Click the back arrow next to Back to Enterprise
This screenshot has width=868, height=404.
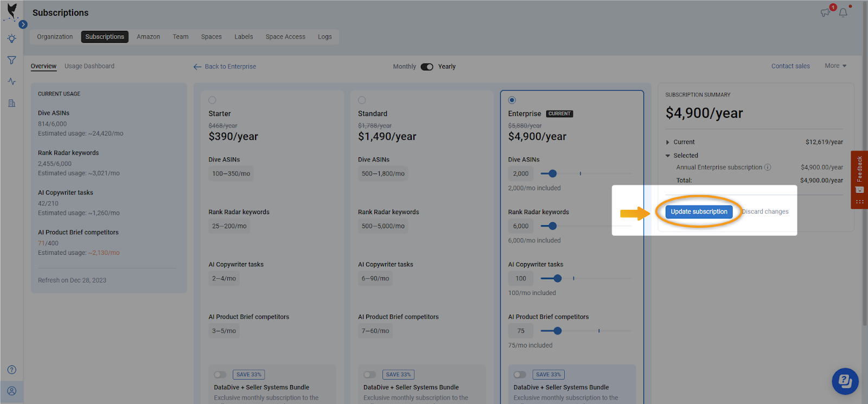click(x=197, y=67)
